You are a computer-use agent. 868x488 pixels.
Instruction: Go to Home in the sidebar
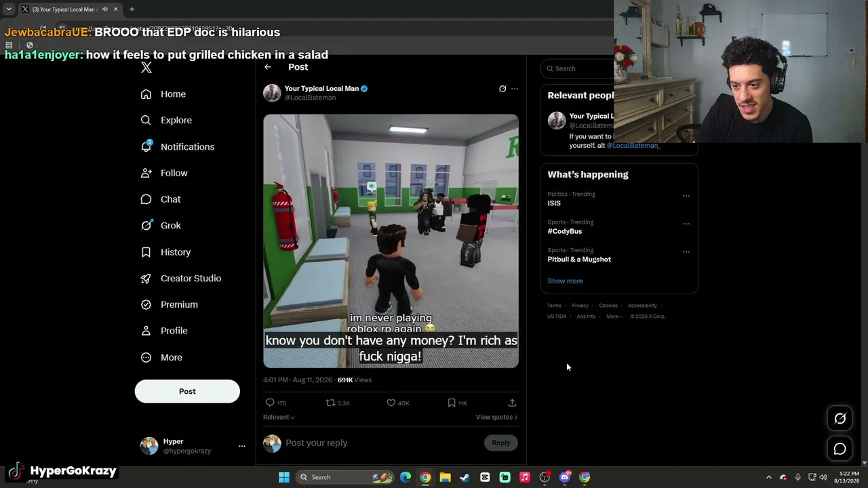163,94
